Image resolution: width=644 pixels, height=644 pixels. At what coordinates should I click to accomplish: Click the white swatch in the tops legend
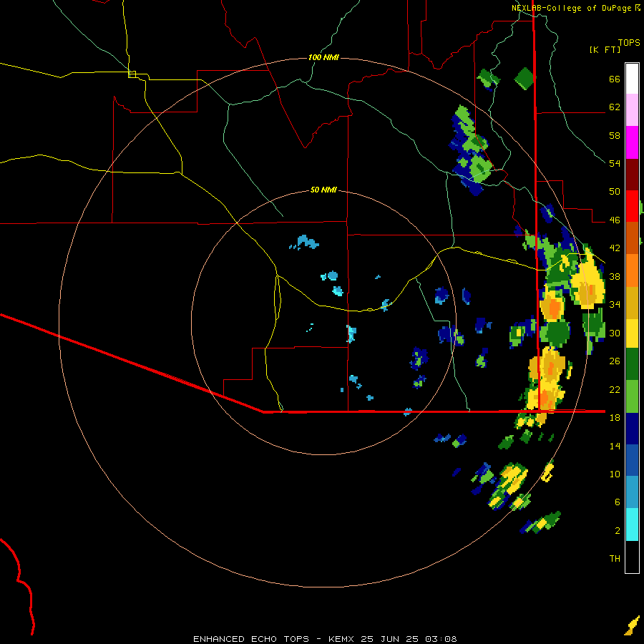click(x=632, y=79)
